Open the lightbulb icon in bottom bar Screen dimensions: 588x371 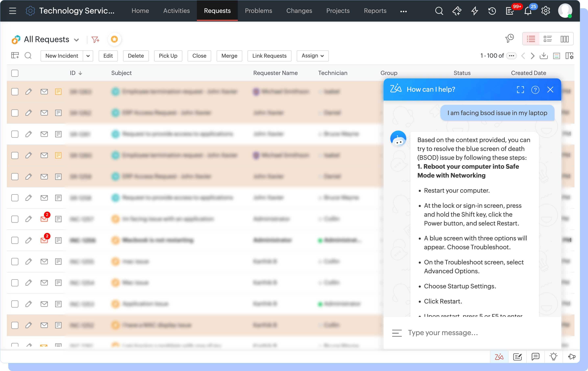tap(553, 357)
